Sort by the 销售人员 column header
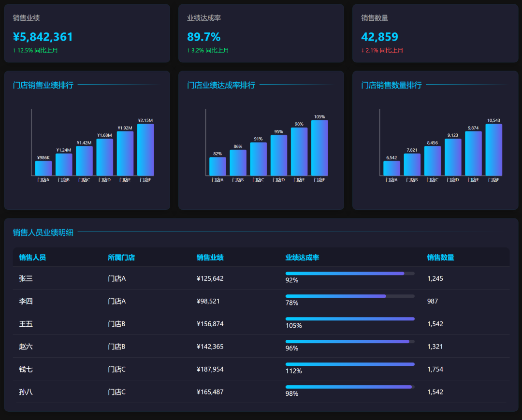 (x=32, y=257)
